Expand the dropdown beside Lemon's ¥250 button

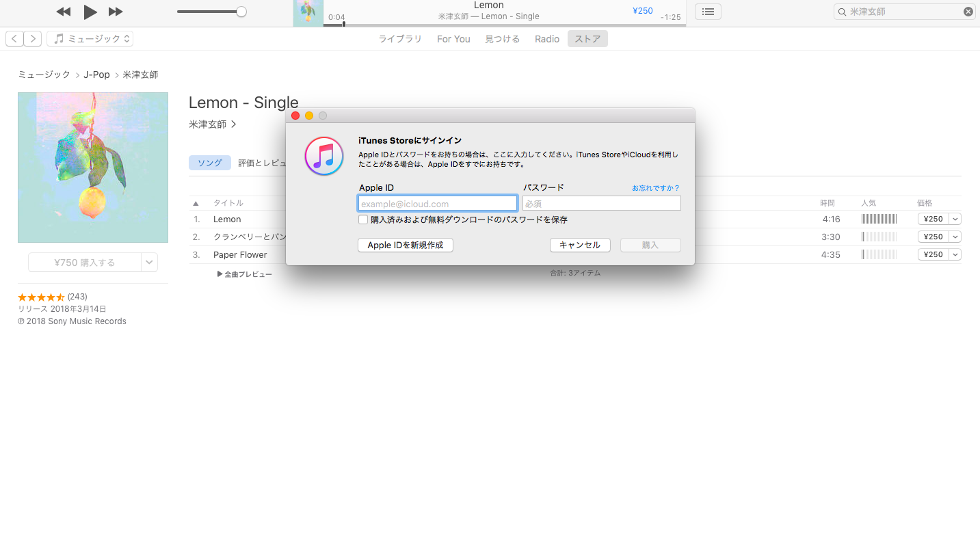[x=955, y=219]
